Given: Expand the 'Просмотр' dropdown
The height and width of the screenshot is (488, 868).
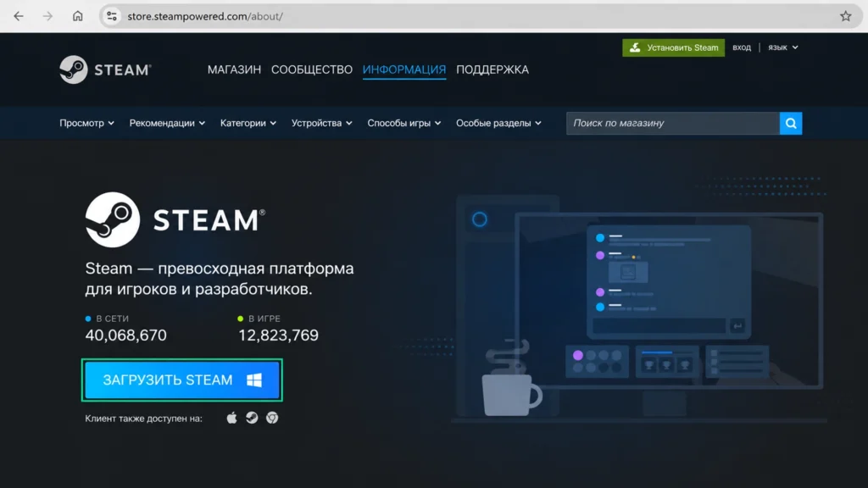Looking at the screenshot, I should (x=87, y=123).
